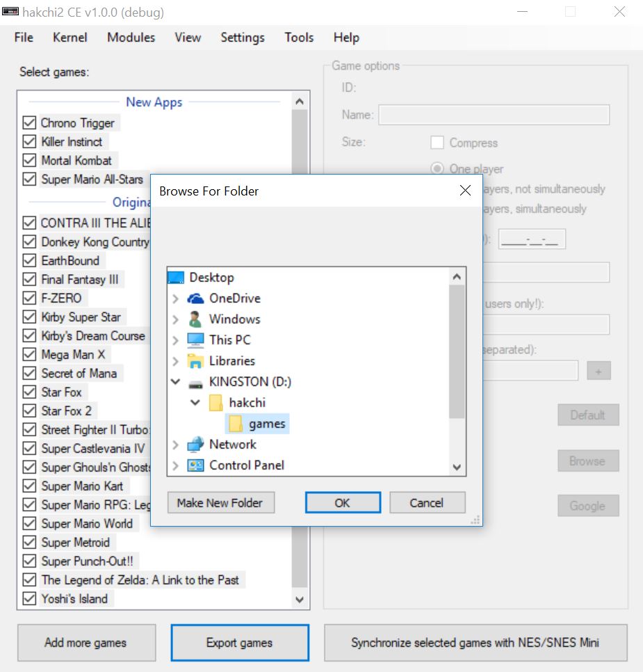
Task: Click the folder tree scroll down arrow
Action: [457, 467]
